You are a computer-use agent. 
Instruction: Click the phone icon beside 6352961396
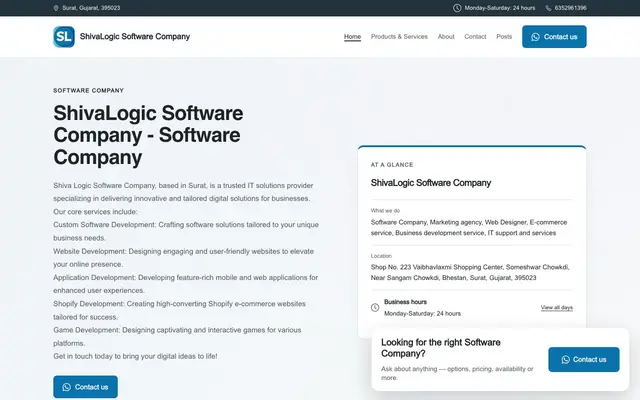coord(548,8)
